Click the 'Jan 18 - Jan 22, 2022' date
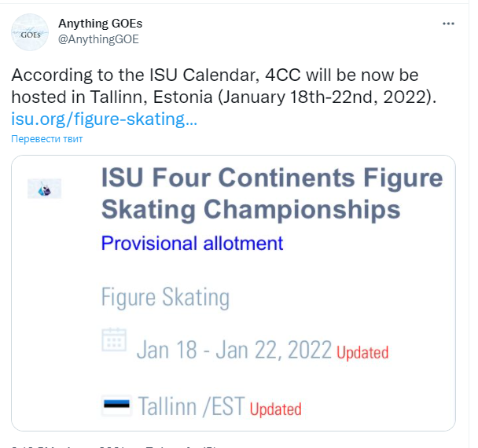The width and height of the screenshot is (478, 448). 233,349
